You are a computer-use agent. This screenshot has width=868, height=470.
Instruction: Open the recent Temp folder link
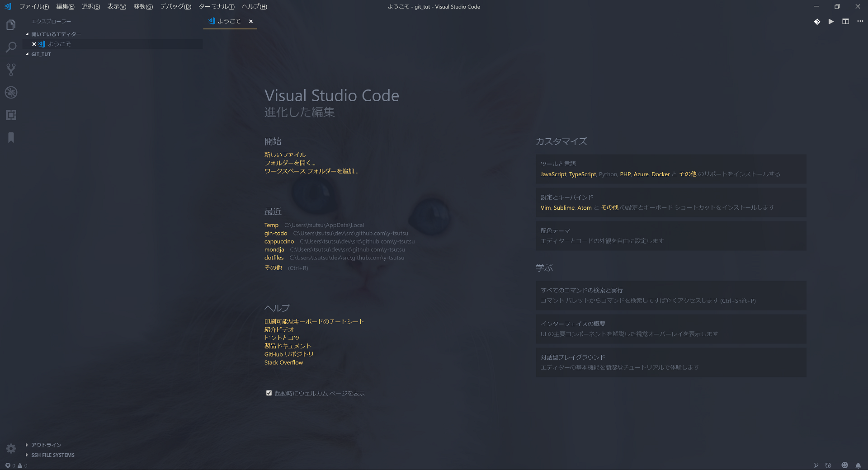point(271,225)
